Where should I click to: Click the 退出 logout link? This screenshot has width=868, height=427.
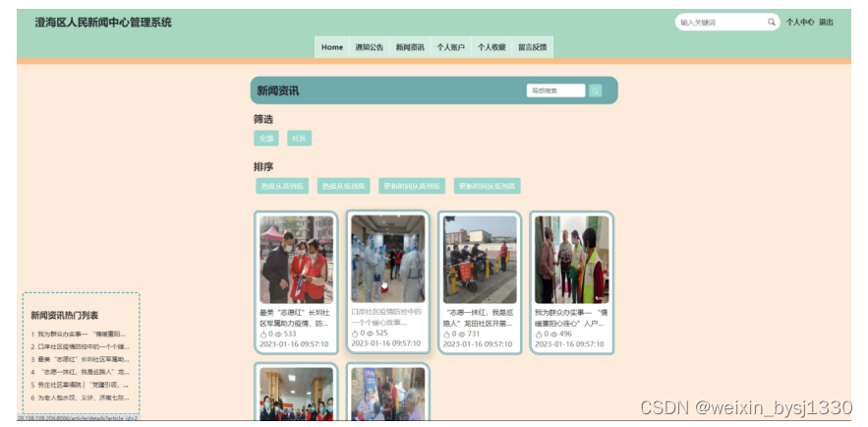click(826, 23)
